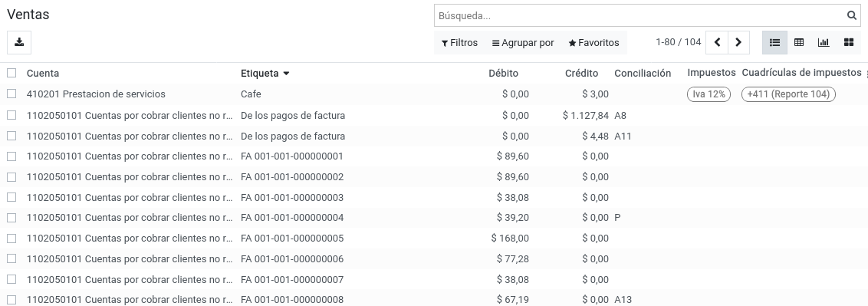Click the Iva 12% tax tag
868x306 pixels.
coord(709,94)
